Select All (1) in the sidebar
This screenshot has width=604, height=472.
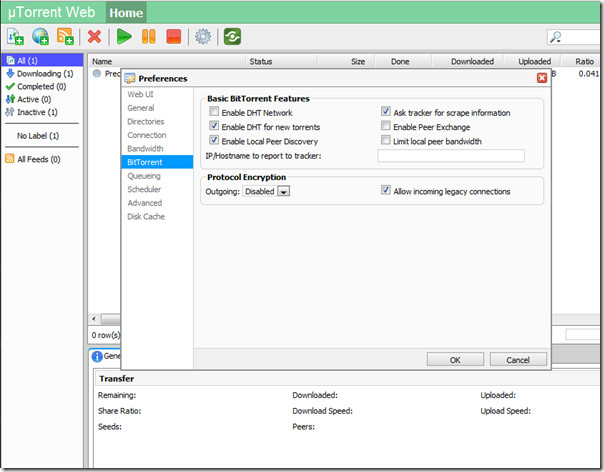pyautogui.click(x=42, y=60)
